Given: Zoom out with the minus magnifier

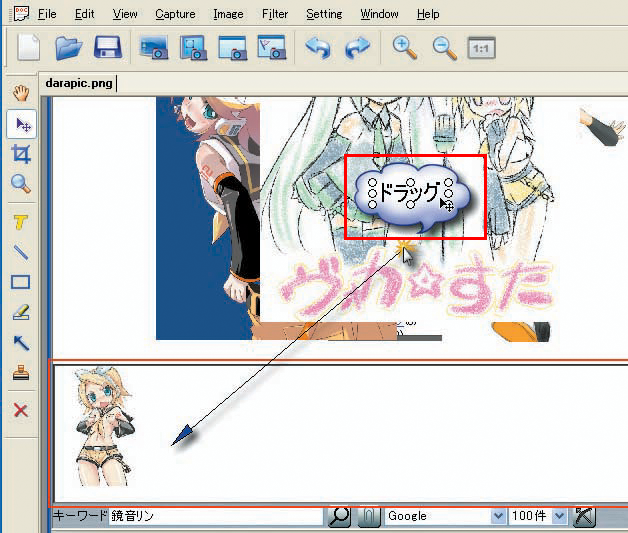Looking at the screenshot, I should 444,48.
